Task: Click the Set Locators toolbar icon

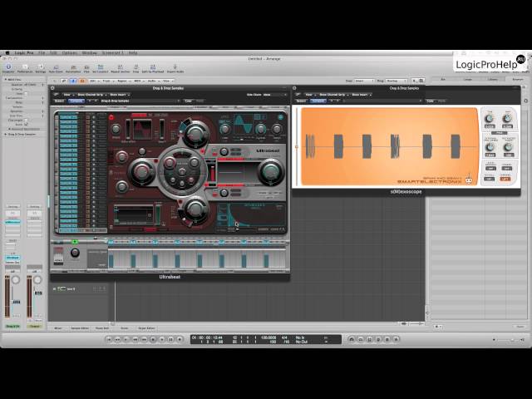Action: pos(101,68)
